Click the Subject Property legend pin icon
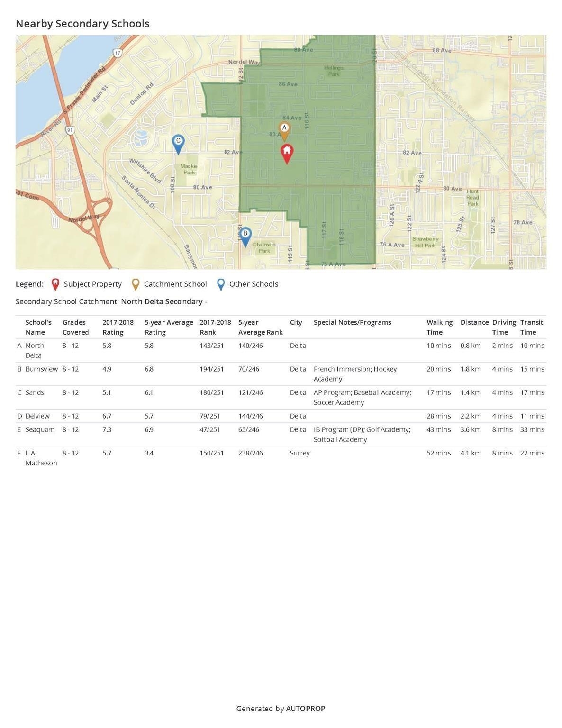The image size is (562, 728). coord(55,284)
